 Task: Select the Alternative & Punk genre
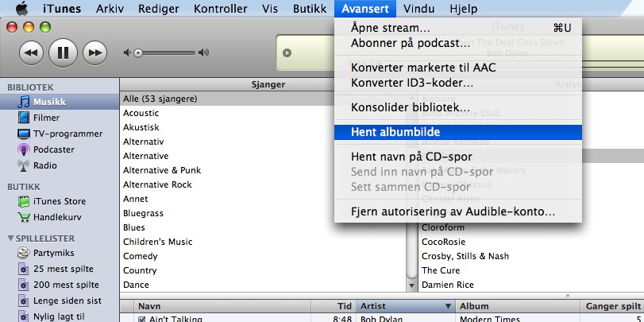tap(263, 170)
